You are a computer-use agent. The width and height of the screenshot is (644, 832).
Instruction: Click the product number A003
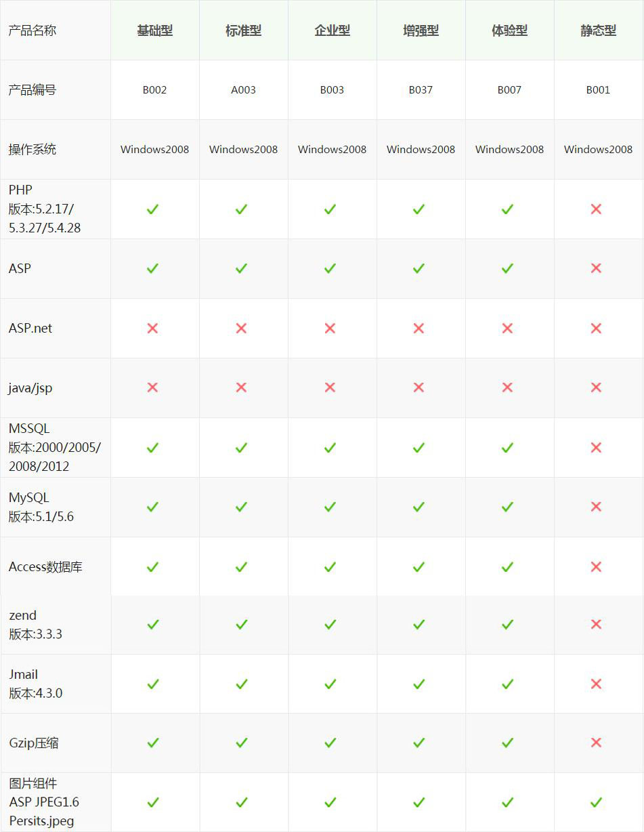click(x=243, y=89)
